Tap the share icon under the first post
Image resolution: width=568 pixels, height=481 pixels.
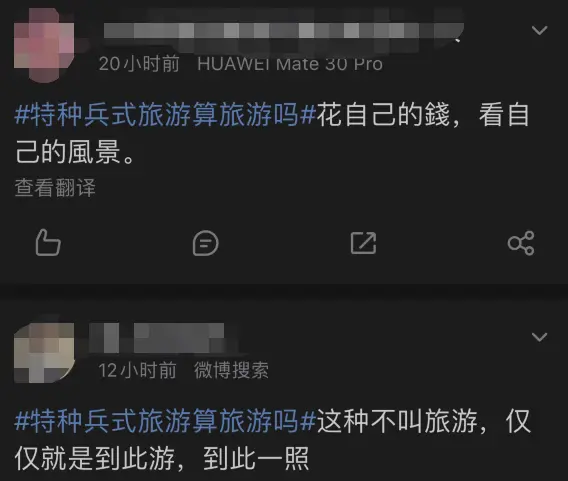coord(521,243)
